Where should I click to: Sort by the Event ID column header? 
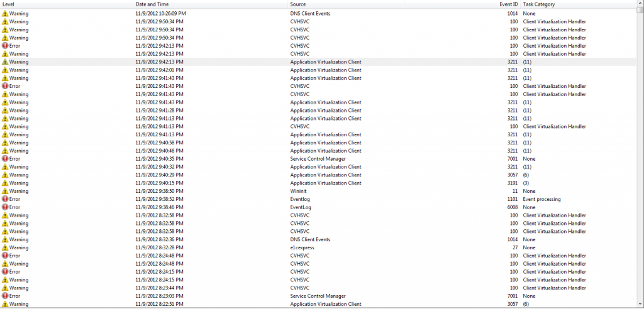(462, 4)
